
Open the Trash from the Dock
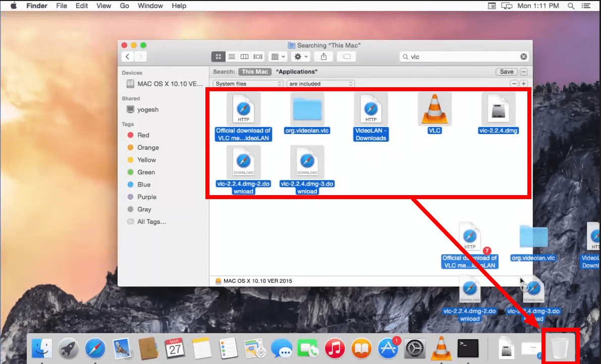point(560,348)
